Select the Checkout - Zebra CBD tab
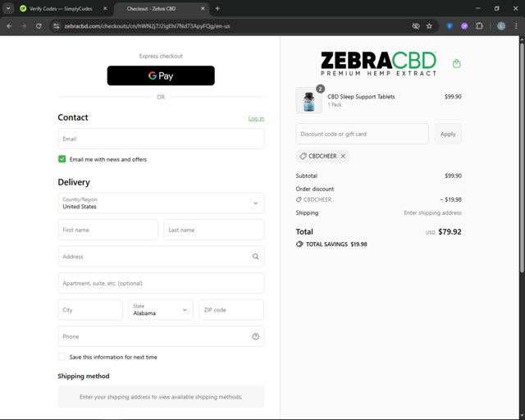This screenshot has height=420, width=525. [x=151, y=9]
